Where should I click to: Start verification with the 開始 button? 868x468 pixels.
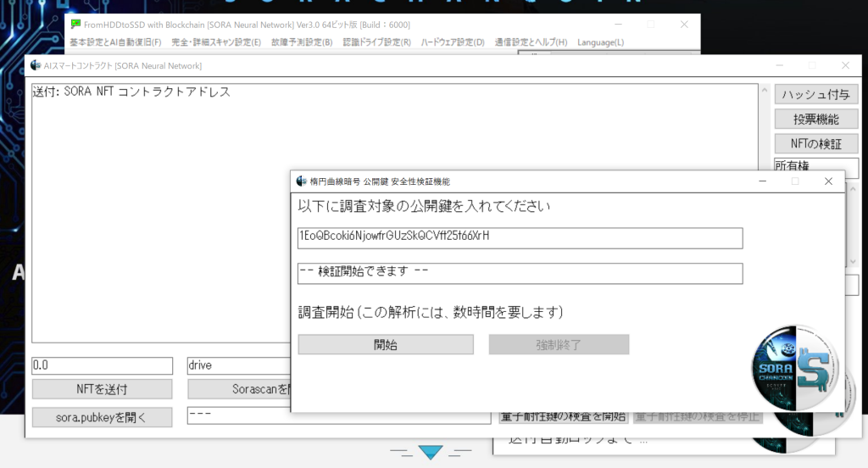386,344
